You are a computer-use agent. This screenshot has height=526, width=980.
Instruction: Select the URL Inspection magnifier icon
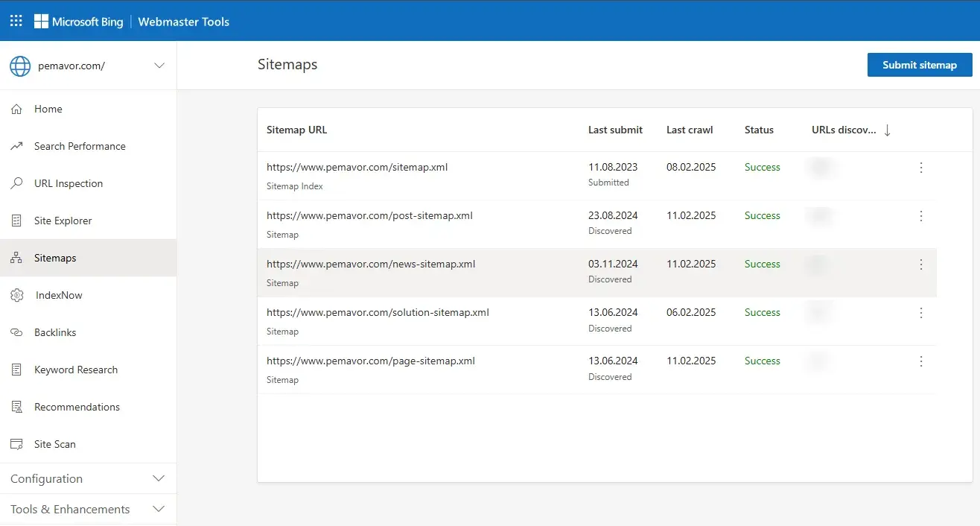[16, 184]
